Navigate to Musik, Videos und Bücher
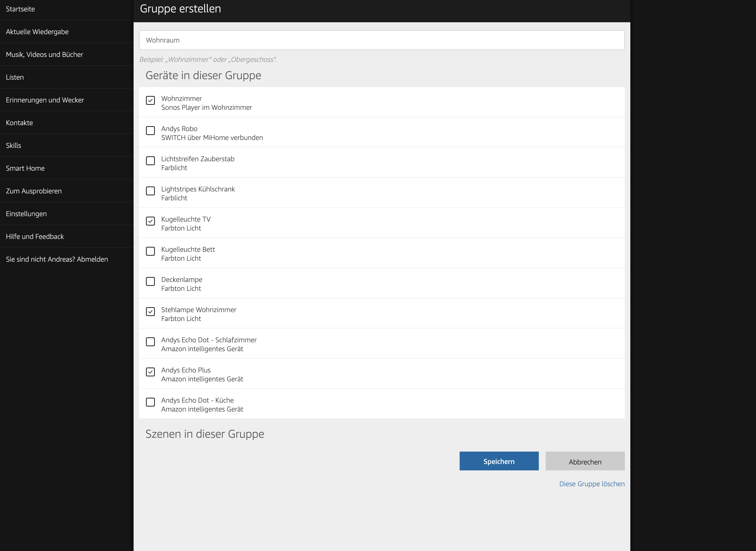The image size is (756, 551). [x=44, y=54]
